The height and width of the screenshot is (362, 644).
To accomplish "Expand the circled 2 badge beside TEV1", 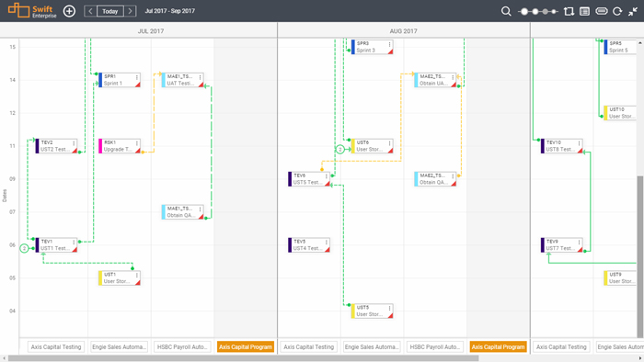I will (x=24, y=248).
